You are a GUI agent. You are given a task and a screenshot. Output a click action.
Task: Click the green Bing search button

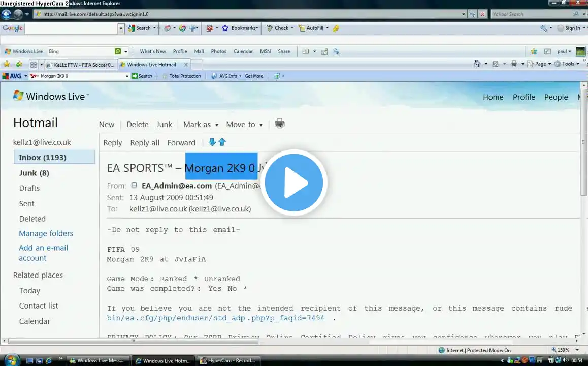click(x=118, y=51)
